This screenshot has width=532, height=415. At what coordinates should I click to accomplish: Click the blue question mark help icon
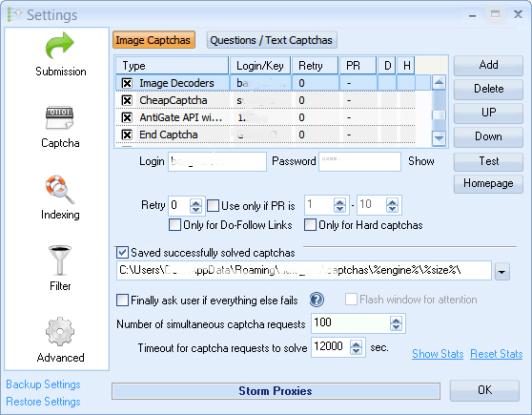click(x=317, y=300)
